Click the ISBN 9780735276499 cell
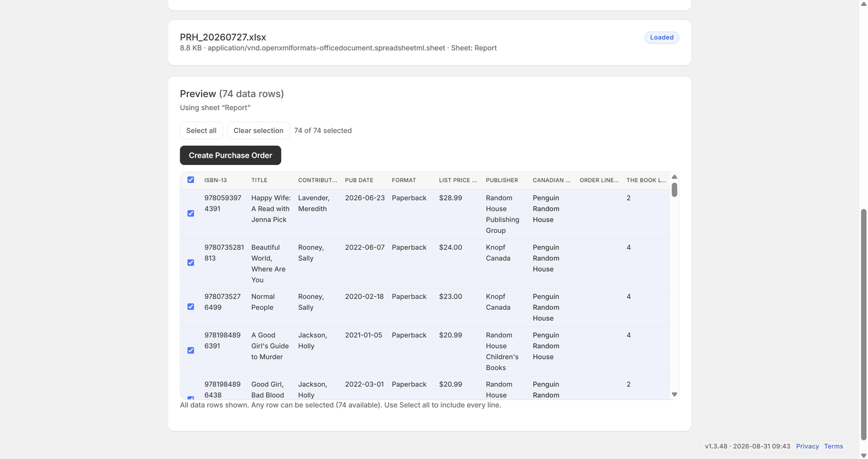This screenshot has height=459, width=868. click(222, 302)
